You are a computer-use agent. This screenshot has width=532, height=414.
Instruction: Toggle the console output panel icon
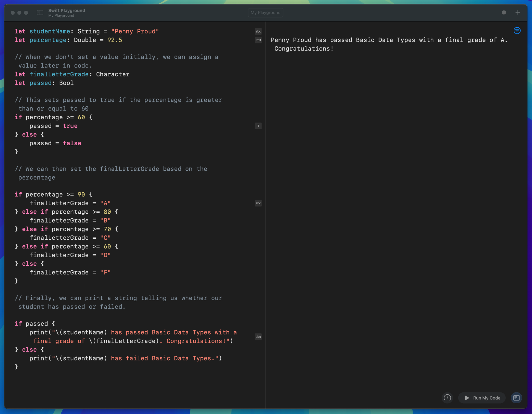[516, 398]
